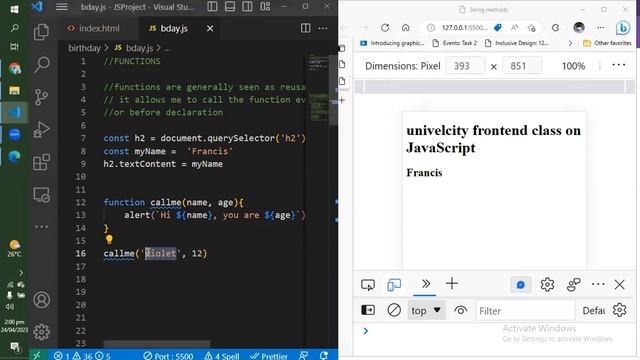Image resolution: width=640 pixels, height=360 pixels.
Task: Open Run and Debug view
Action: click(41, 130)
